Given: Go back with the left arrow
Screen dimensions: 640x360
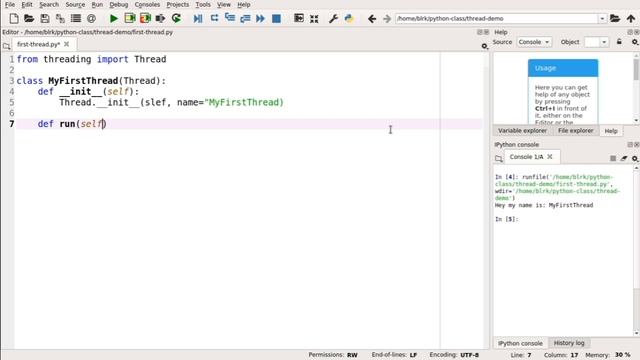Looking at the screenshot, I should [x=371, y=18].
